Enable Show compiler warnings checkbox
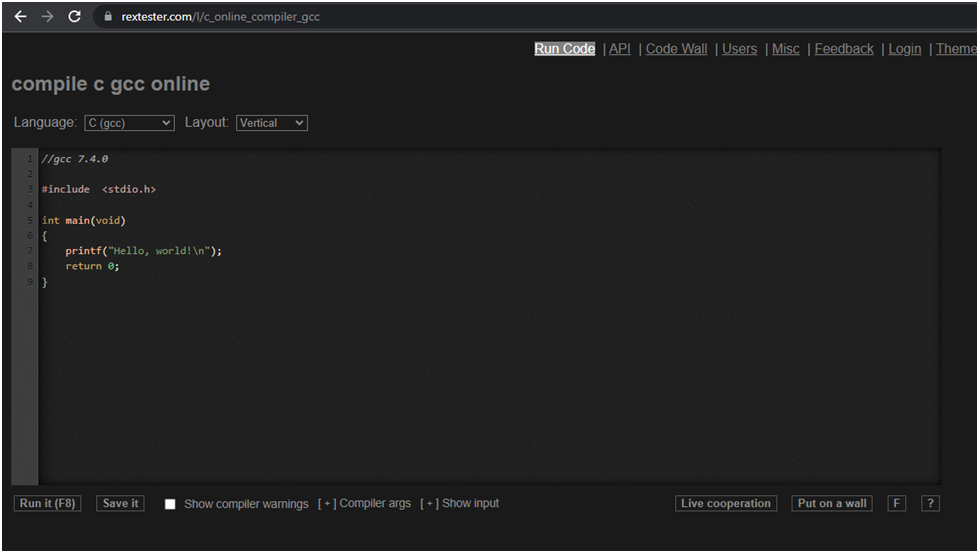 (170, 504)
